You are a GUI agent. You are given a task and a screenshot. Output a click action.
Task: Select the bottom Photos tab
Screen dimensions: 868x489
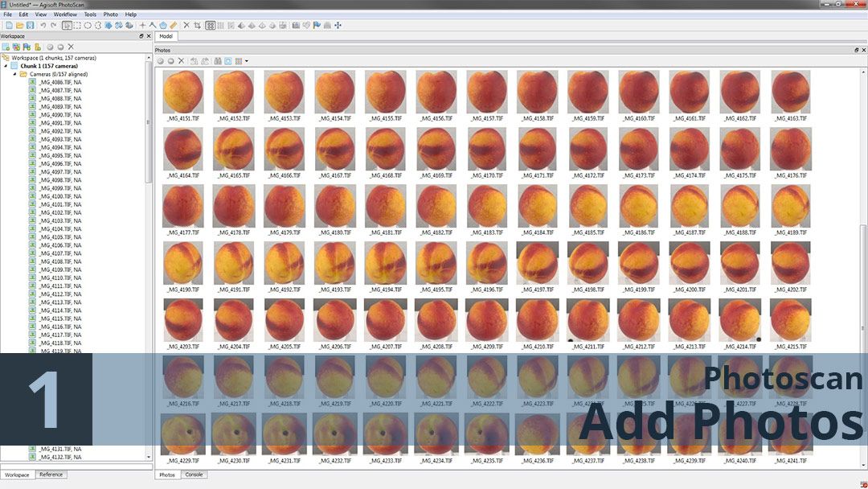pos(167,475)
